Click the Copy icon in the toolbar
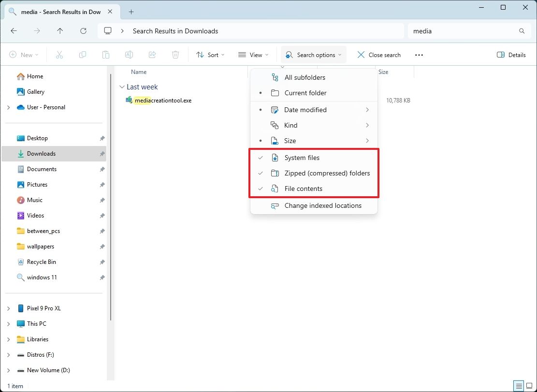Screen dimensions: 537x392 tap(83, 55)
